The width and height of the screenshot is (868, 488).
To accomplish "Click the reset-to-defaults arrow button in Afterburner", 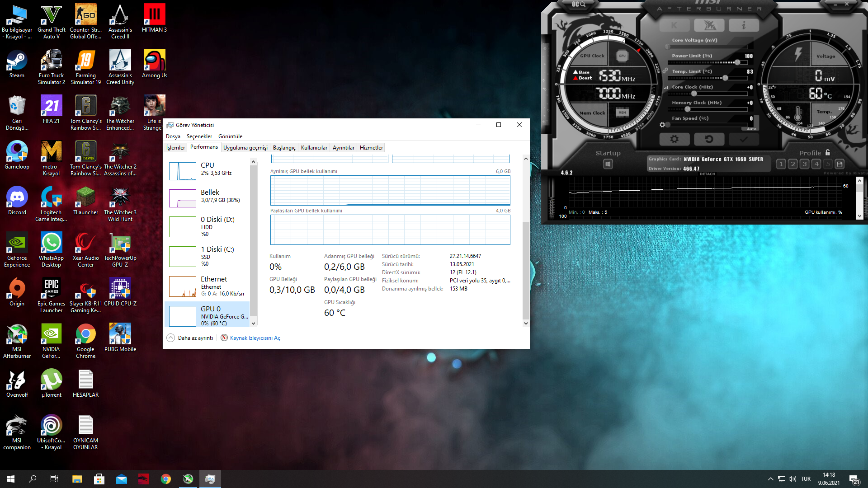I will [x=709, y=139].
